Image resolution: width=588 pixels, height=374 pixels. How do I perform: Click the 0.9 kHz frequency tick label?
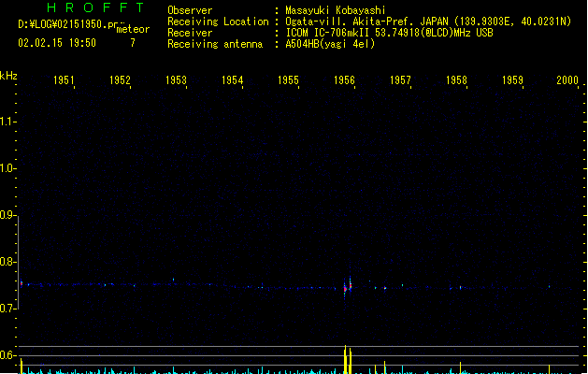tap(7, 215)
